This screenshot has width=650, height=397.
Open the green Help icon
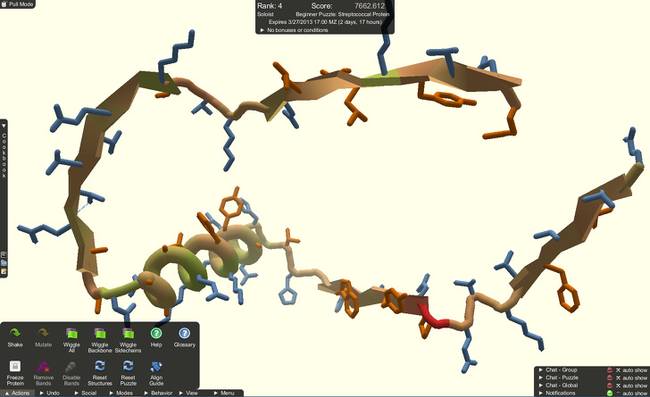coord(156,336)
